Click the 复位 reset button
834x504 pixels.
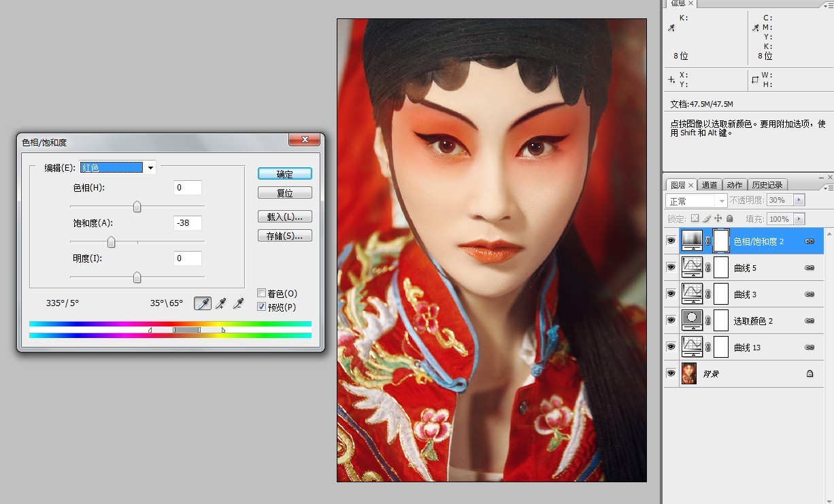[285, 193]
